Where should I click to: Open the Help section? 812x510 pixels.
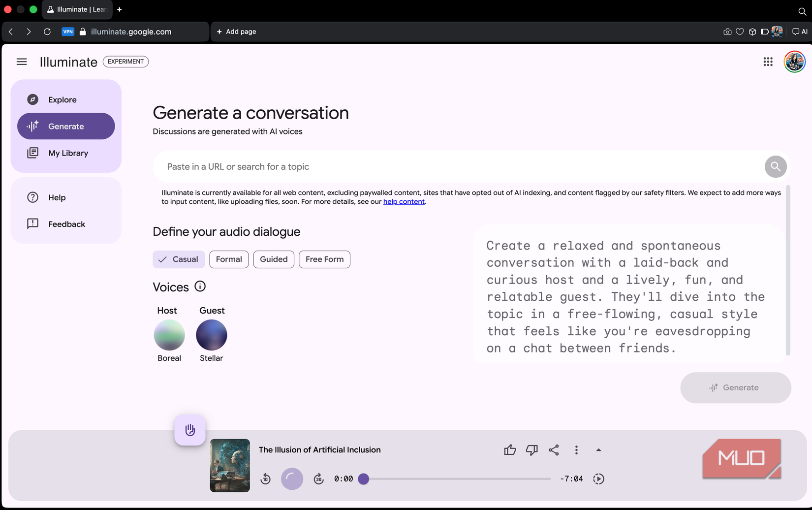(57, 197)
